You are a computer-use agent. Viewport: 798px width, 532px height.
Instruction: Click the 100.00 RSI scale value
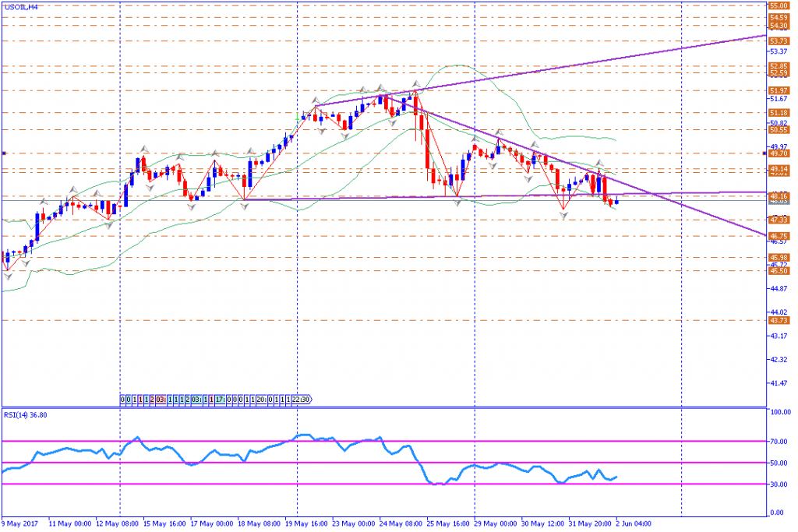click(779, 412)
